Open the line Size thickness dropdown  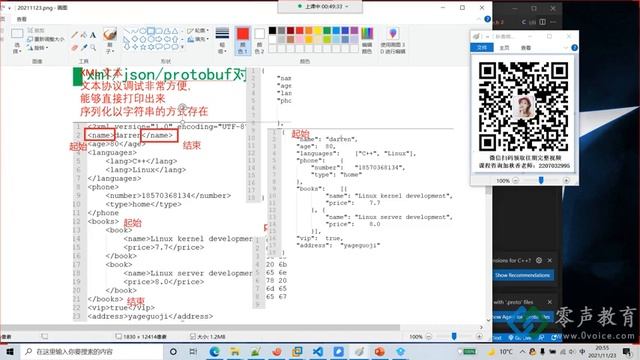(222, 41)
